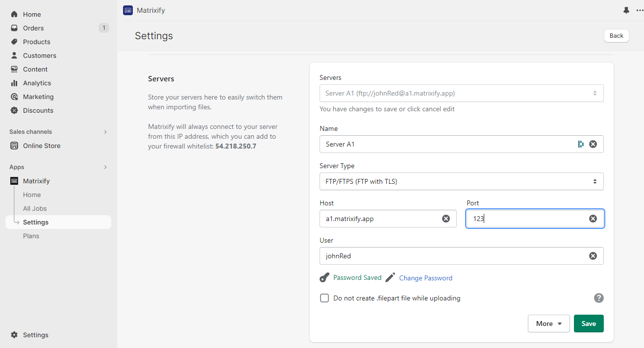
Task: Click the password manager icon in Name field
Action: pyautogui.click(x=581, y=144)
